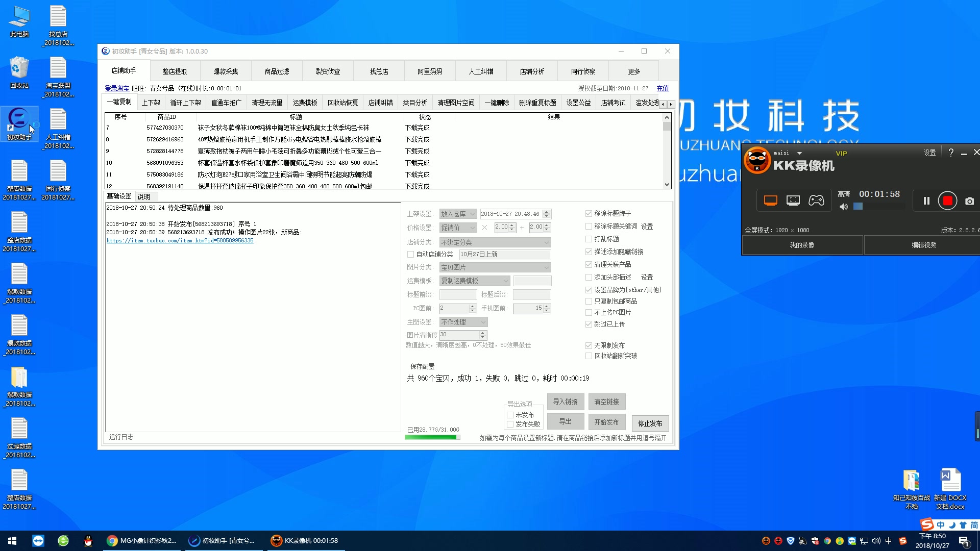Stop recording with the red button
This screenshot has height=551, width=980.
pyautogui.click(x=948, y=201)
